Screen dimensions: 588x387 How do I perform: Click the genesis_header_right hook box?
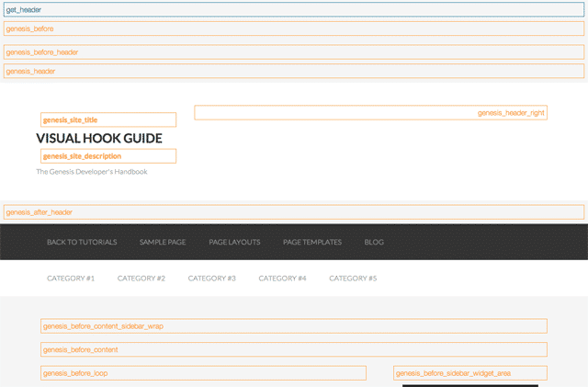pos(371,113)
